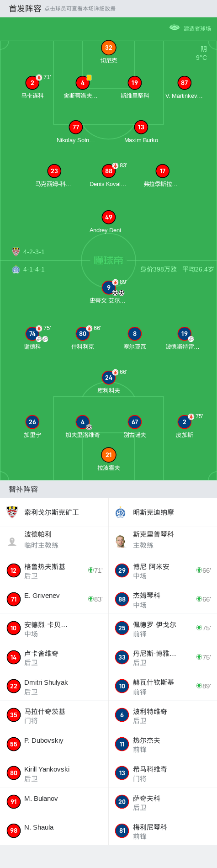Click the 4-2-3-1 formation label

pos(34,252)
